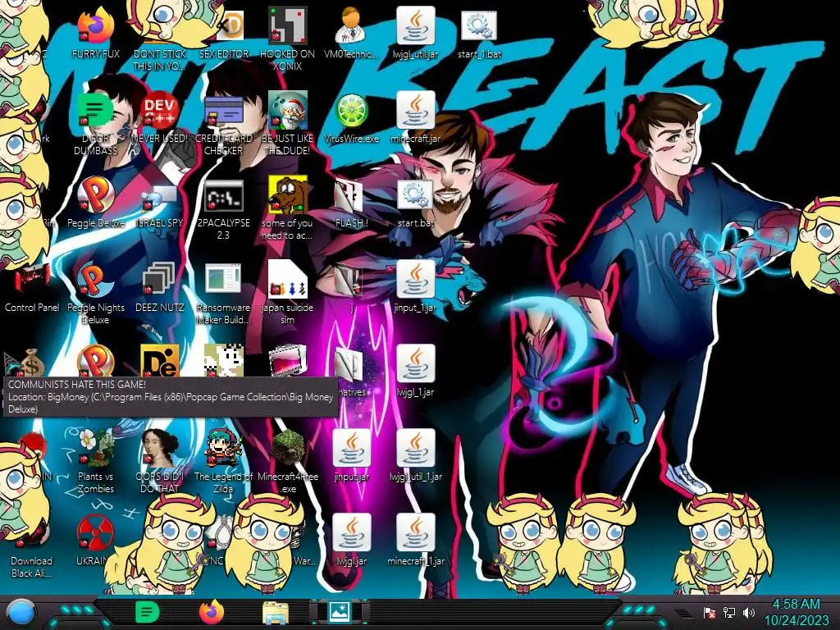
Task: Open the D FOR DUMBASS shortcut
Action: pyautogui.click(x=95, y=111)
